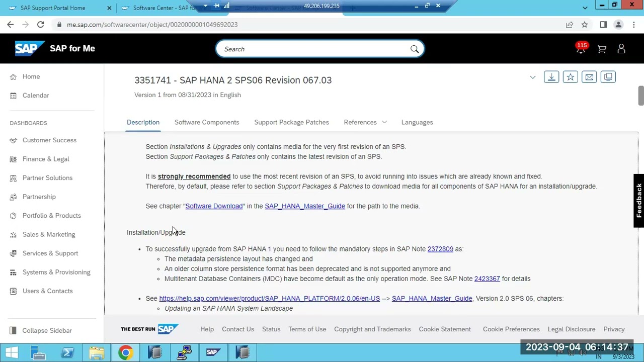Screen dimensions: 644x362
Task: Click the envelope email icon for the note
Action: [589, 77]
